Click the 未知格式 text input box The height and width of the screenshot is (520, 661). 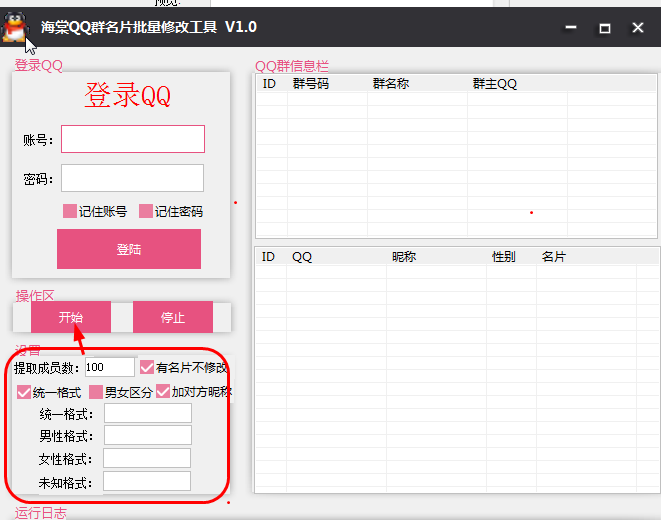pos(147,481)
